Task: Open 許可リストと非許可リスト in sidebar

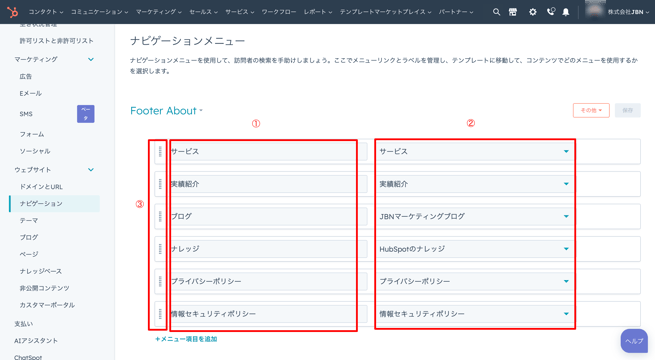Action: tap(56, 41)
